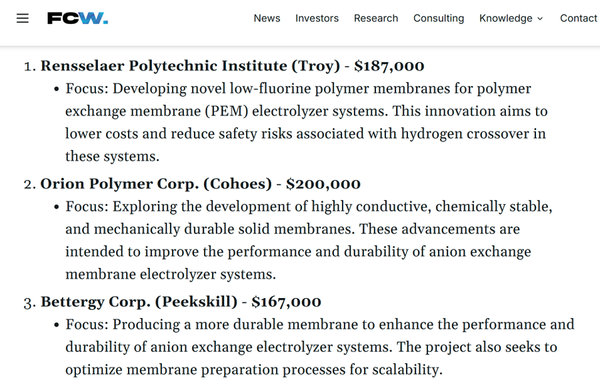600x384 pixels.
Task: Click the $200,000 award amount
Action: 323,184
